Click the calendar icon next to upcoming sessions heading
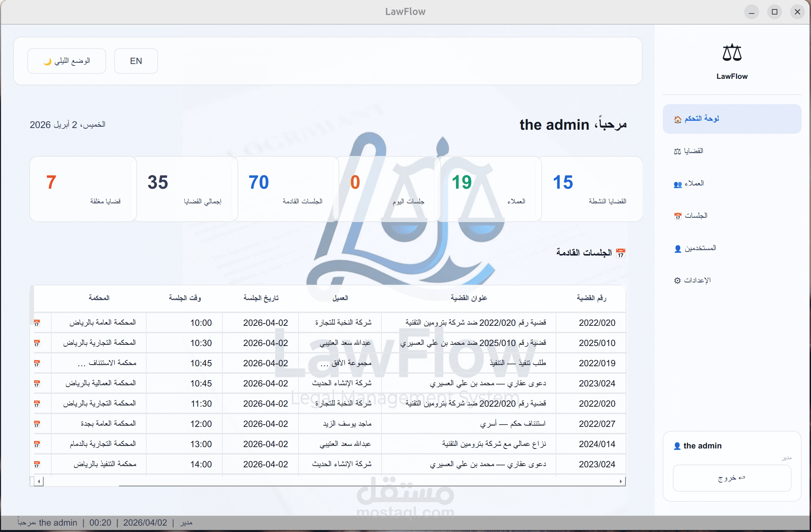The image size is (811, 532). click(621, 253)
